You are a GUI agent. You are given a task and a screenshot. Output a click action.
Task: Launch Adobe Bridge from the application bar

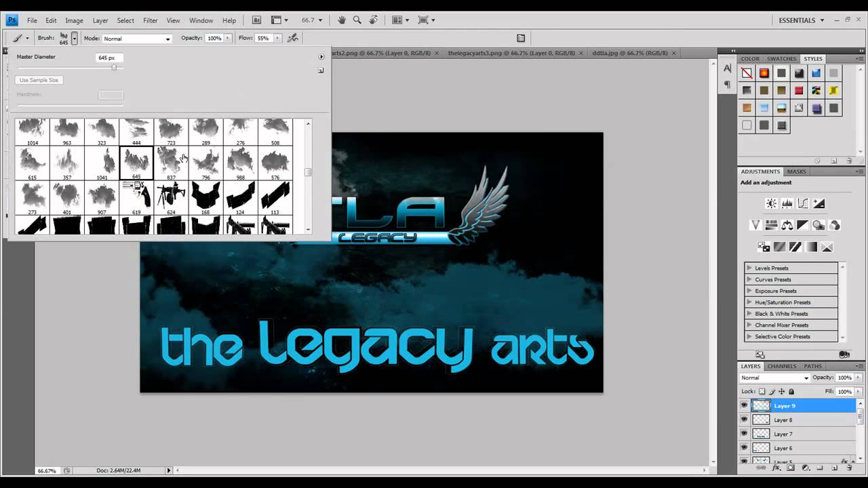click(x=256, y=20)
